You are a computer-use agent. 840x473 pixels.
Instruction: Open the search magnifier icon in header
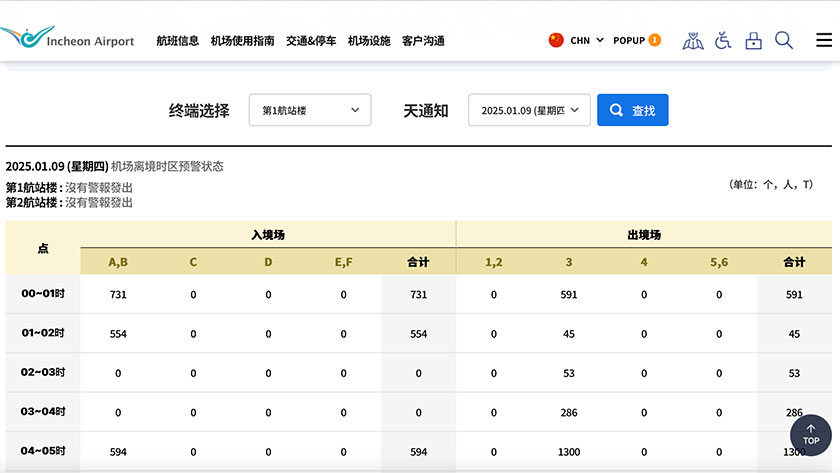tap(784, 41)
